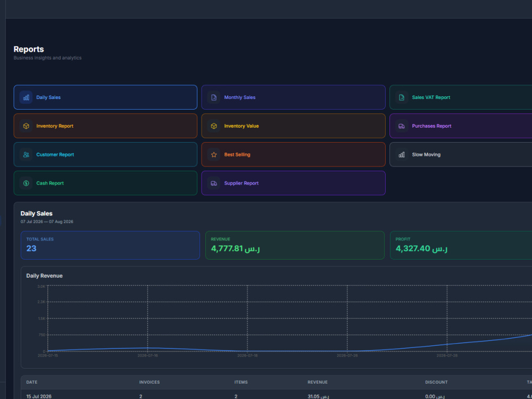This screenshot has width=532, height=399.
Task: Click the Monthly Sales document icon
Action: coord(214,97)
